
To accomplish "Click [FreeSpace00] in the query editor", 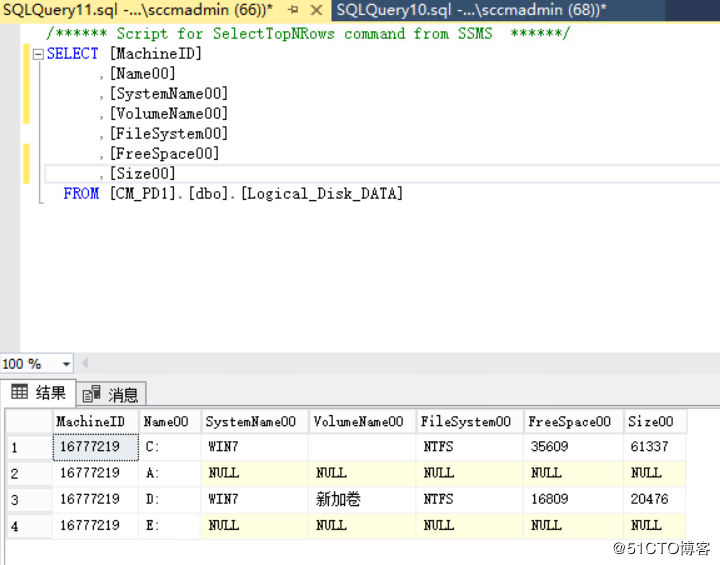I will pyautogui.click(x=164, y=153).
